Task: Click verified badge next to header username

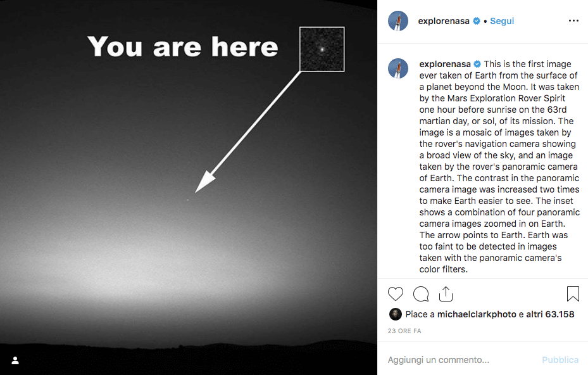Action: pyautogui.click(x=477, y=21)
